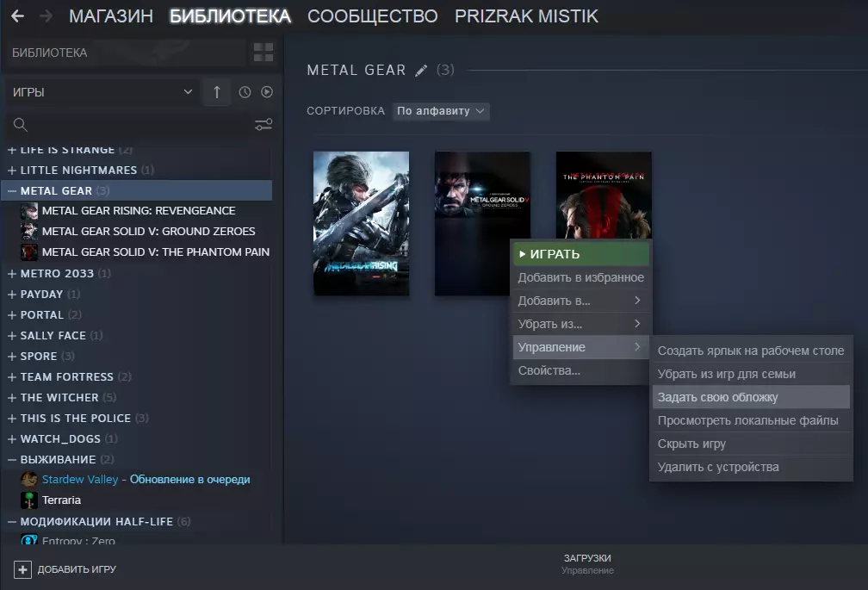Select Задать свою обложку
The width and height of the screenshot is (868, 590).
pyautogui.click(x=751, y=397)
